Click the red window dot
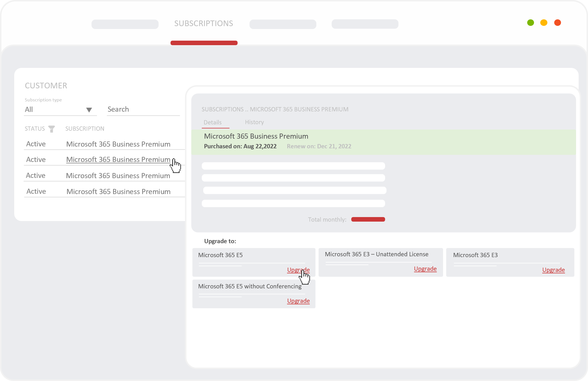 coord(558,23)
